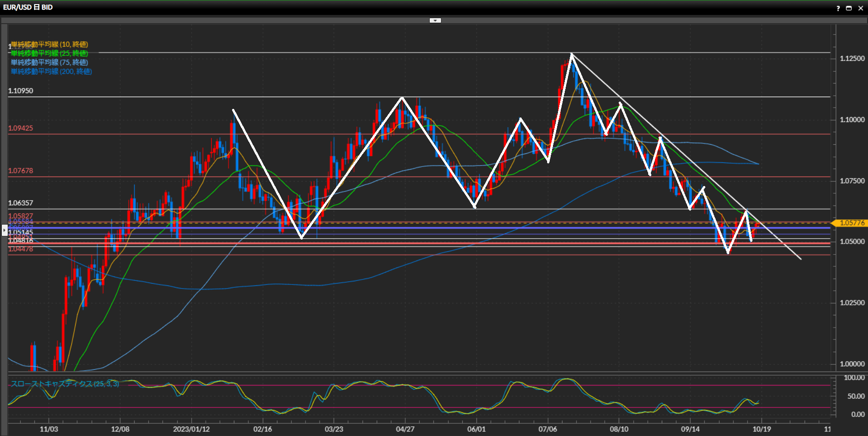Viewport: 868px width, 436px height.
Task: Select the 200-period moving average label
Action: pos(51,72)
